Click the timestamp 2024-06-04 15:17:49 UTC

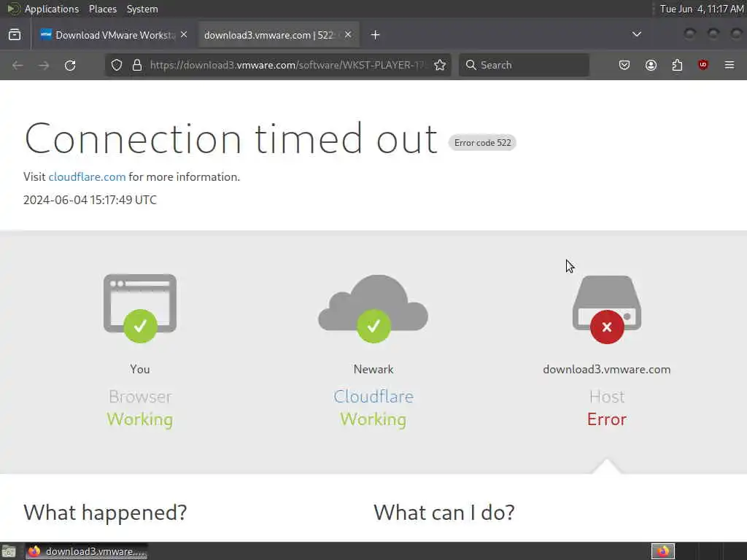click(90, 200)
